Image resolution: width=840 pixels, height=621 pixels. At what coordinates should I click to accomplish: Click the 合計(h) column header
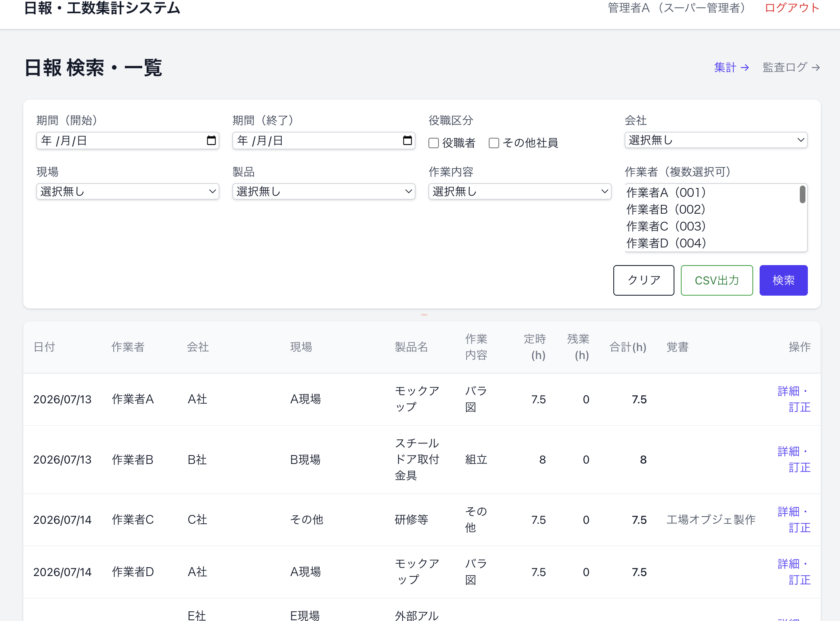point(628,347)
